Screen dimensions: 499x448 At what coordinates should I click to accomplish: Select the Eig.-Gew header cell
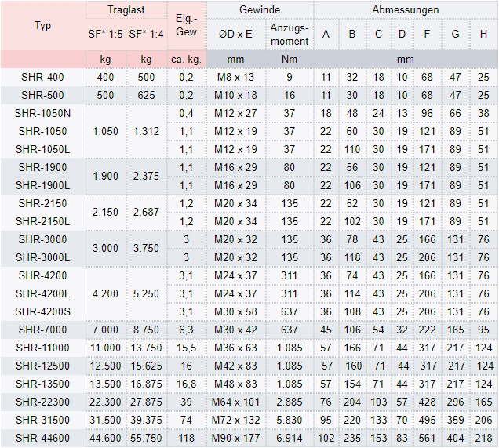[186, 25]
